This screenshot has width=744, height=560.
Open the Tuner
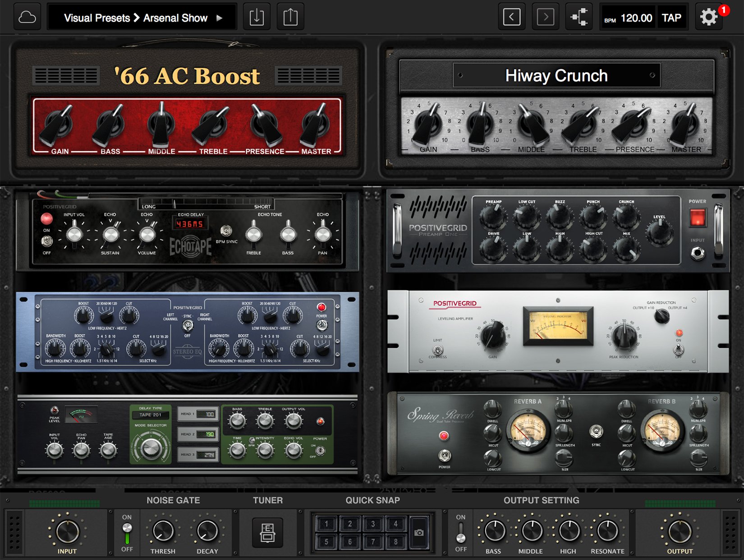click(x=268, y=533)
